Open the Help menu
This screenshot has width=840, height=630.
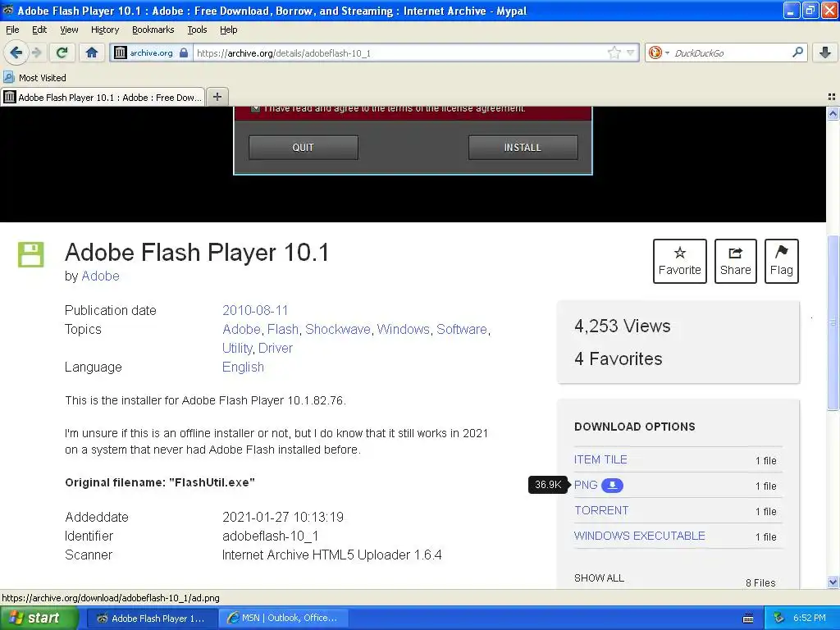(229, 30)
